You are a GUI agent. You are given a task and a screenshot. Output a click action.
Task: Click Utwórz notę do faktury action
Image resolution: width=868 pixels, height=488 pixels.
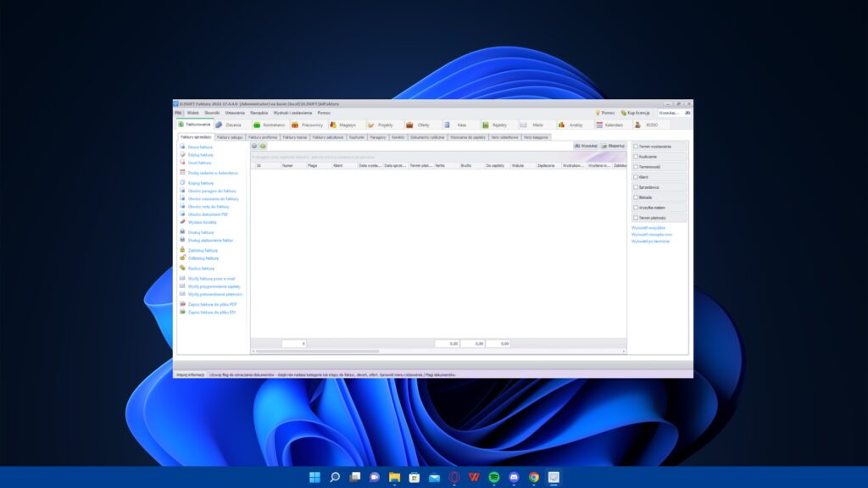[x=209, y=207]
